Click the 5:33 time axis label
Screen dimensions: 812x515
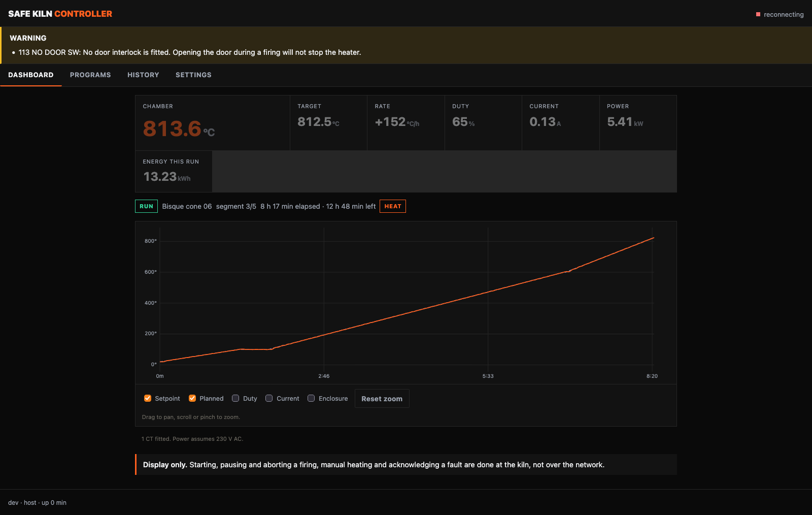[x=488, y=376]
